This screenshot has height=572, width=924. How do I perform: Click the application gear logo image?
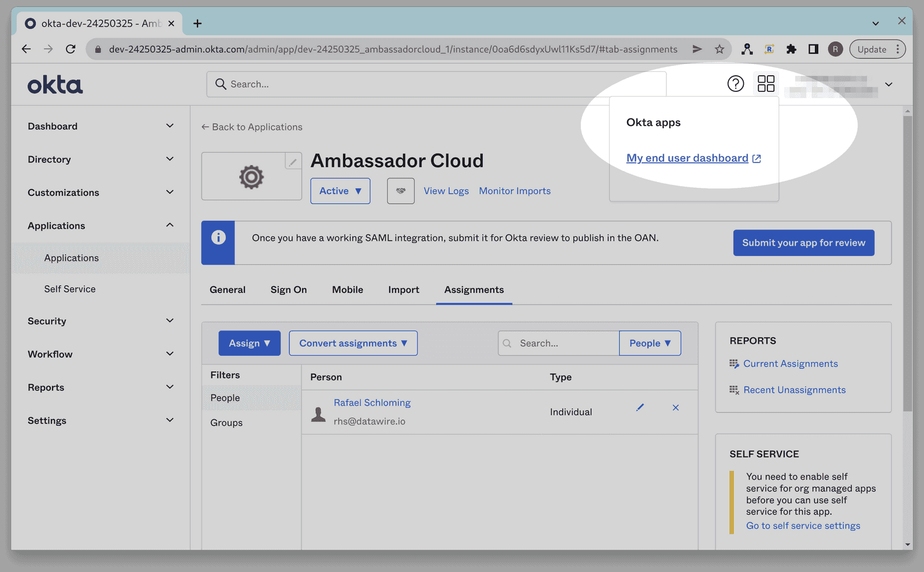pos(251,177)
